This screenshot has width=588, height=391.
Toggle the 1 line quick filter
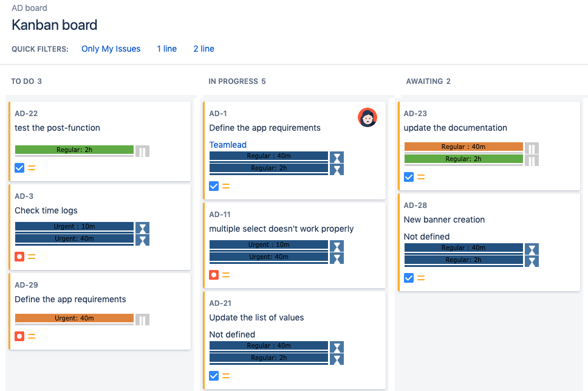coord(166,49)
